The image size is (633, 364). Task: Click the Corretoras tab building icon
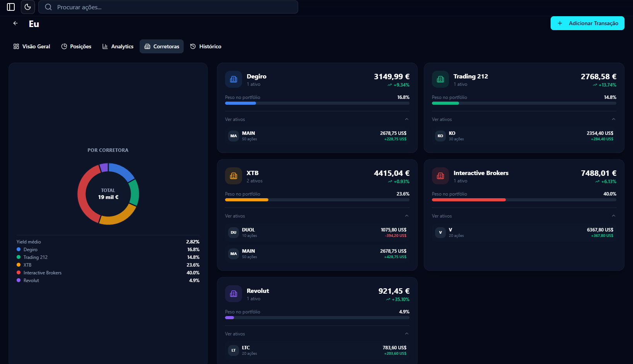pos(147,46)
